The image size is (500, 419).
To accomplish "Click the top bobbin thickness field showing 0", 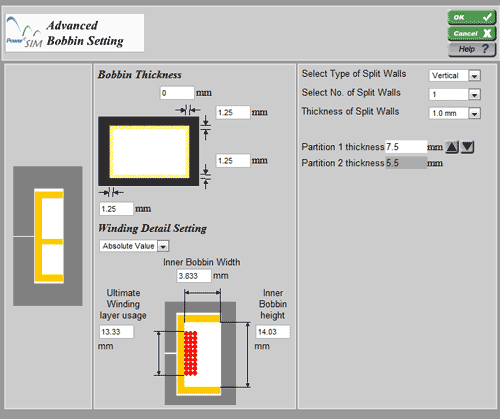I will tap(177, 93).
